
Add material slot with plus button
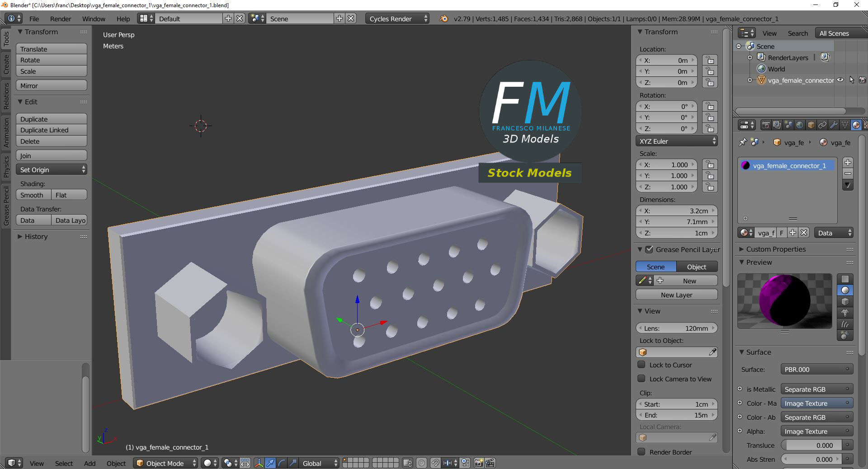pyautogui.click(x=848, y=162)
